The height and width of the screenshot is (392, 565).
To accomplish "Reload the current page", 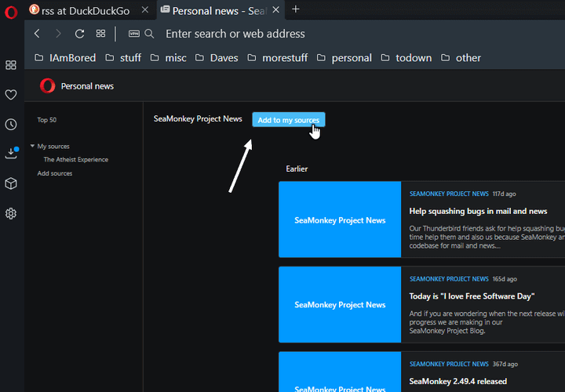I will [79, 34].
